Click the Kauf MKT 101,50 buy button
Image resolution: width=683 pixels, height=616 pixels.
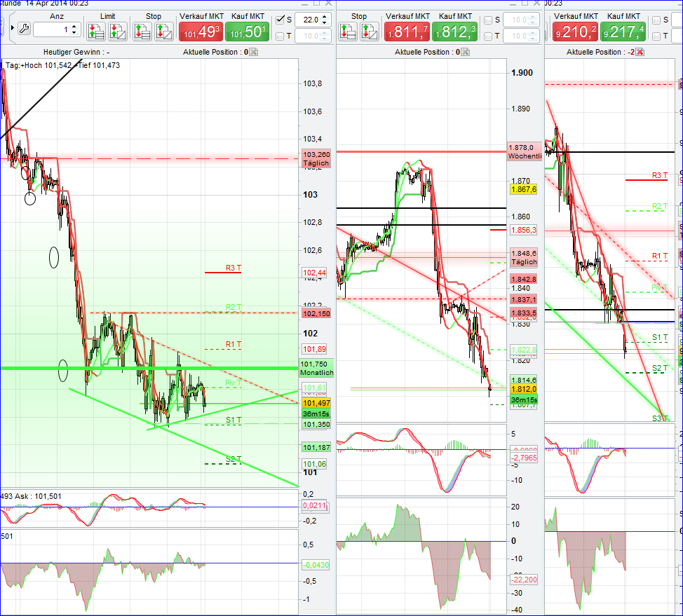point(247,29)
